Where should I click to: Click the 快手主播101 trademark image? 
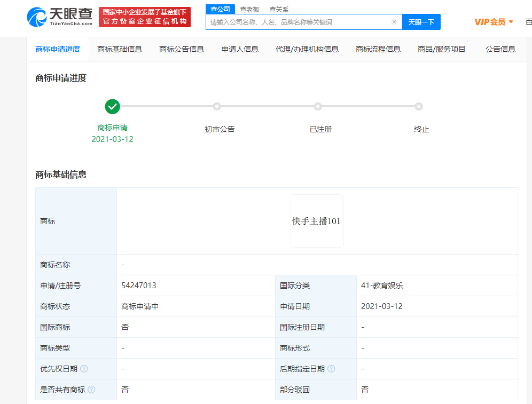[317, 221]
